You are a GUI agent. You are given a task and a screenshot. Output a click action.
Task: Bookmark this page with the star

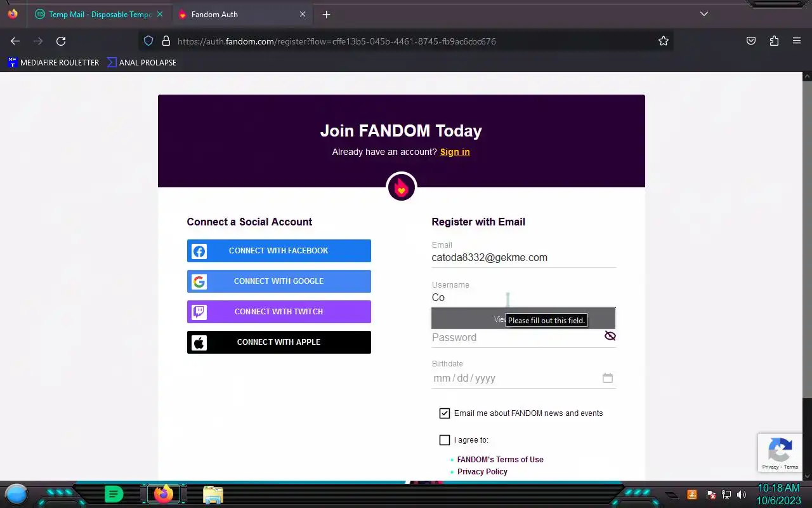point(664,41)
